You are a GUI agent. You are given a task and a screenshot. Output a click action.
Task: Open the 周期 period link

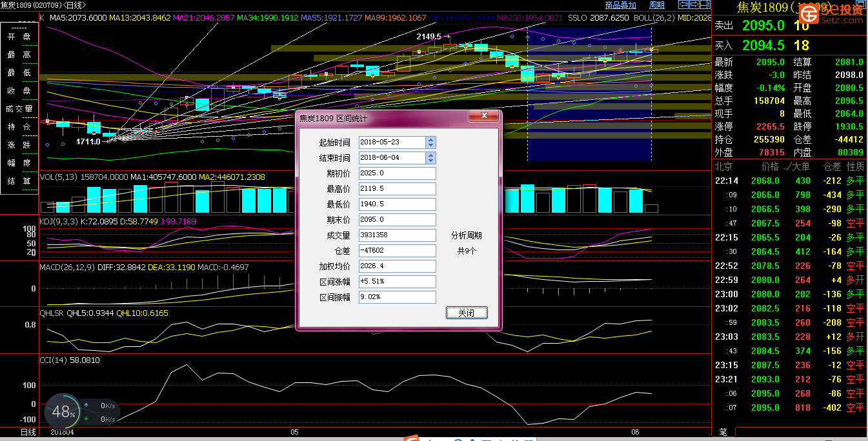657,5
